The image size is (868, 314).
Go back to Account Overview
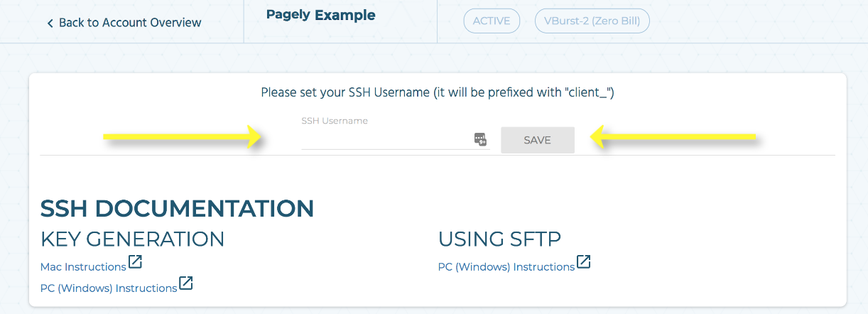[x=124, y=23]
